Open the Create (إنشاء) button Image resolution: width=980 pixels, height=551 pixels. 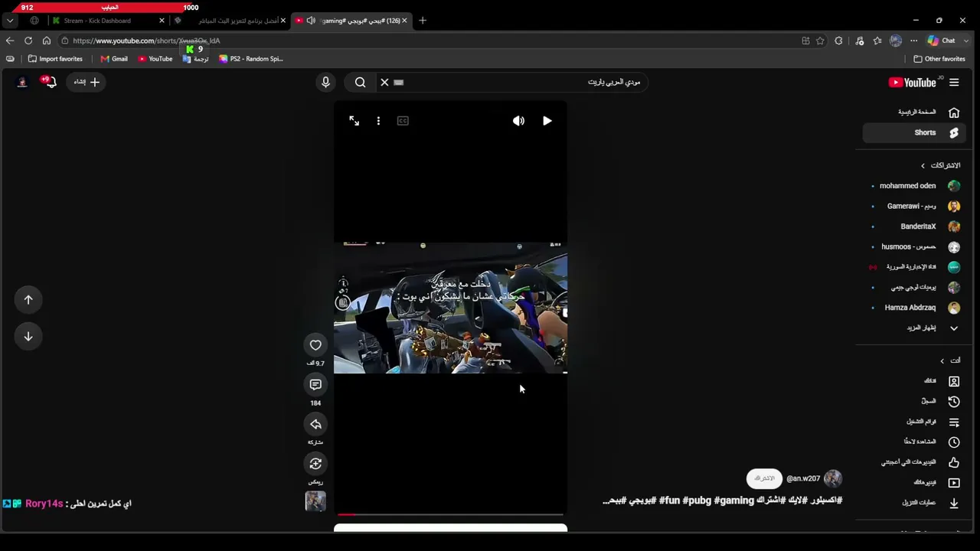click(x=86, y=82)
